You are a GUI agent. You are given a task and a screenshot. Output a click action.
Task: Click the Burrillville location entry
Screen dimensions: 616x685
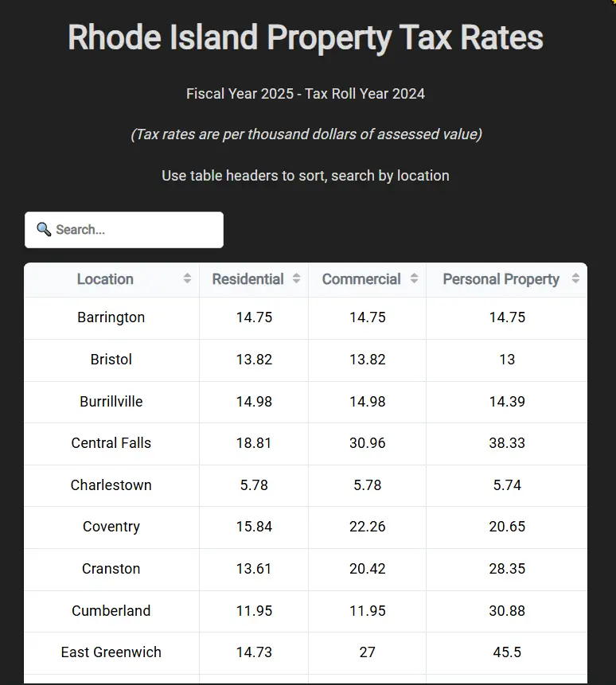coord(111,401)
